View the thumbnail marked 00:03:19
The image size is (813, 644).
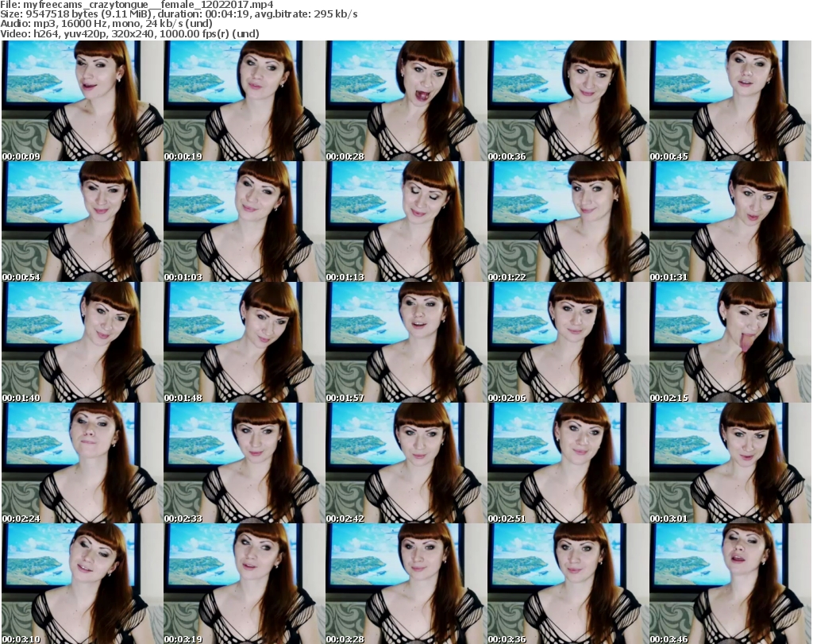tap(245, 584)
